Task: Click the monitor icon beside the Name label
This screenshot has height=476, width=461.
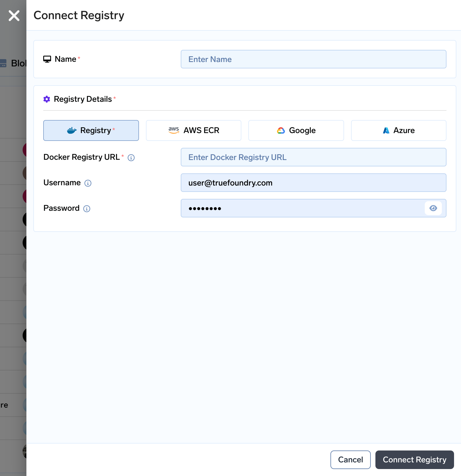Action: tap(47, 59)
